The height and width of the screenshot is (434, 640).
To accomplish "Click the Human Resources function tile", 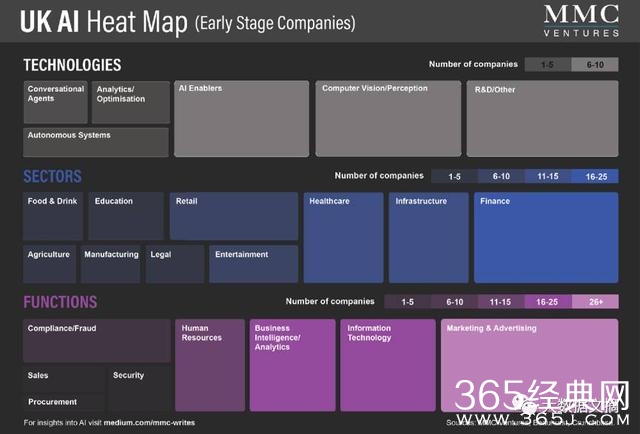I will click(210, 365).
